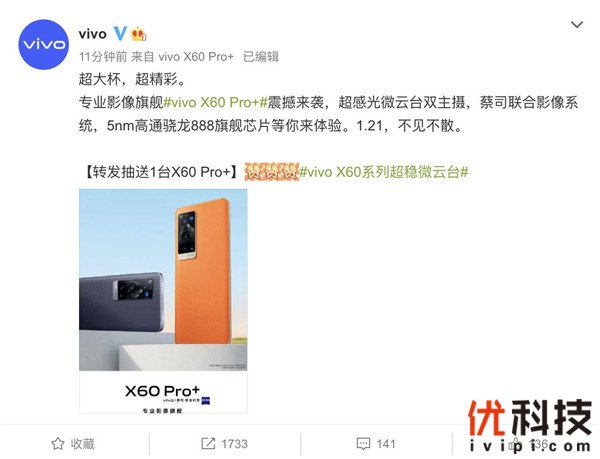The width and height of the screenshot is (600, 459).
Task: Open the repost count 1733
Action: click(x=235, y=444)
